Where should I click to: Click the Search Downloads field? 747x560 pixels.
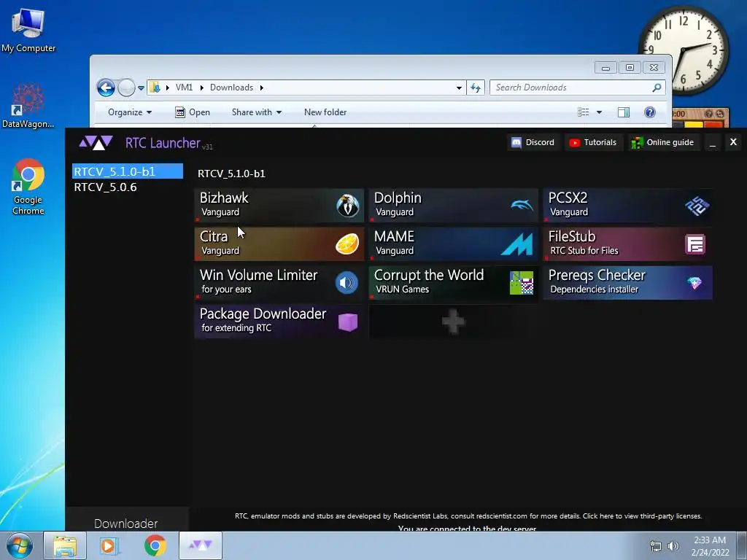tap(578, 87)
